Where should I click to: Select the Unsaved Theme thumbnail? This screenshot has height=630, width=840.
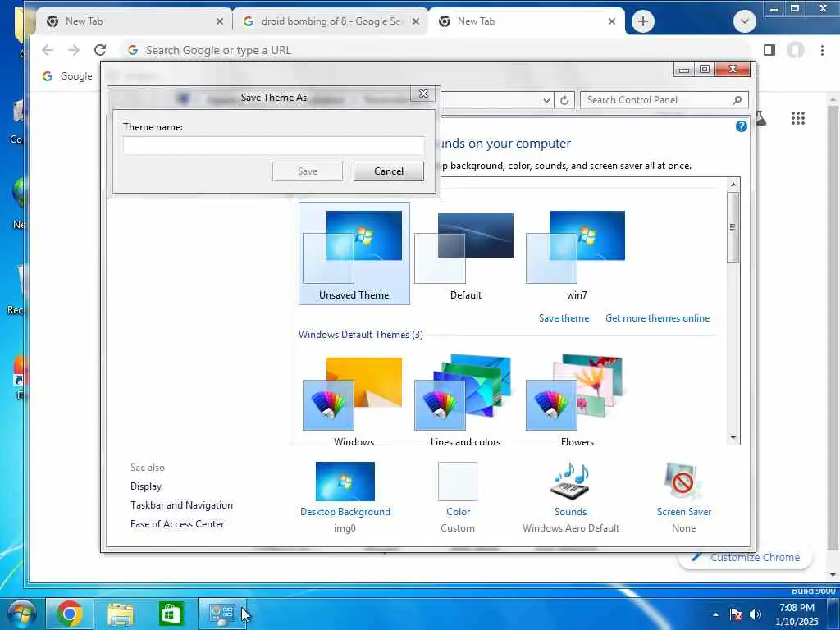click(x=354, y=253)
